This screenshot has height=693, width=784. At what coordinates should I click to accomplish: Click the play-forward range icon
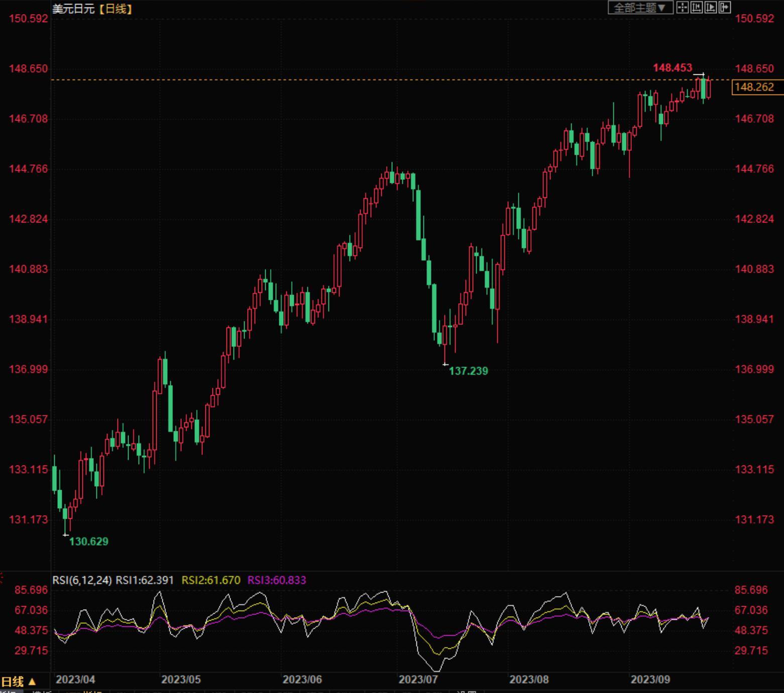pyautogui.click(x=710, y=7)
